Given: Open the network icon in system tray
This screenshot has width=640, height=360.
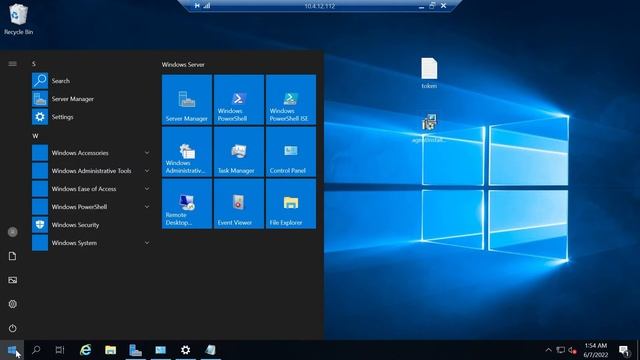Looking at the screenshot, I should pos(561,350).
